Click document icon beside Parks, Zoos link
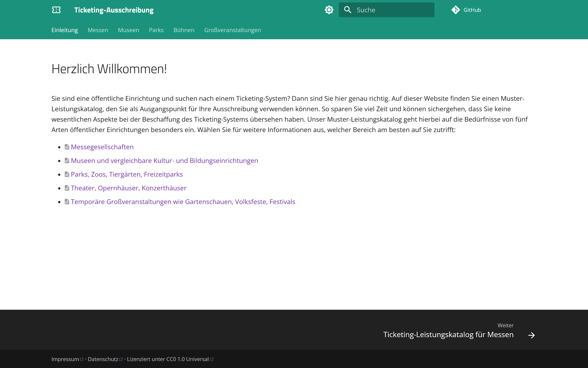The width and height of the screenshot is (588, 368). point(67,174)
